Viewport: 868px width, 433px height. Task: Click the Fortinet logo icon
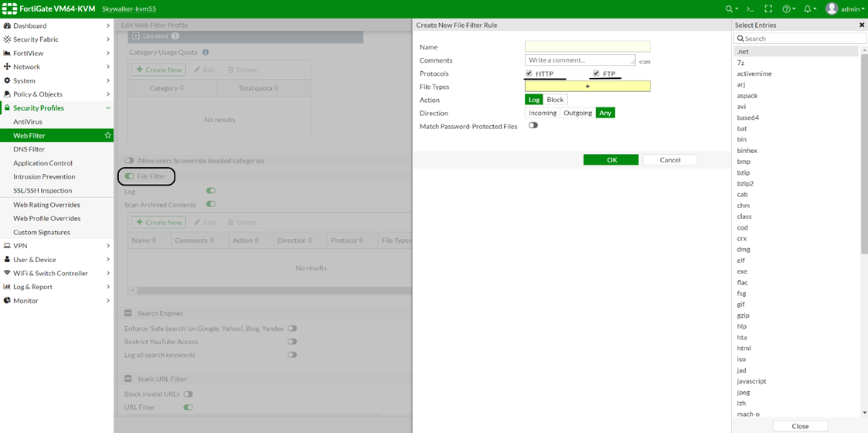pos(9,9)
